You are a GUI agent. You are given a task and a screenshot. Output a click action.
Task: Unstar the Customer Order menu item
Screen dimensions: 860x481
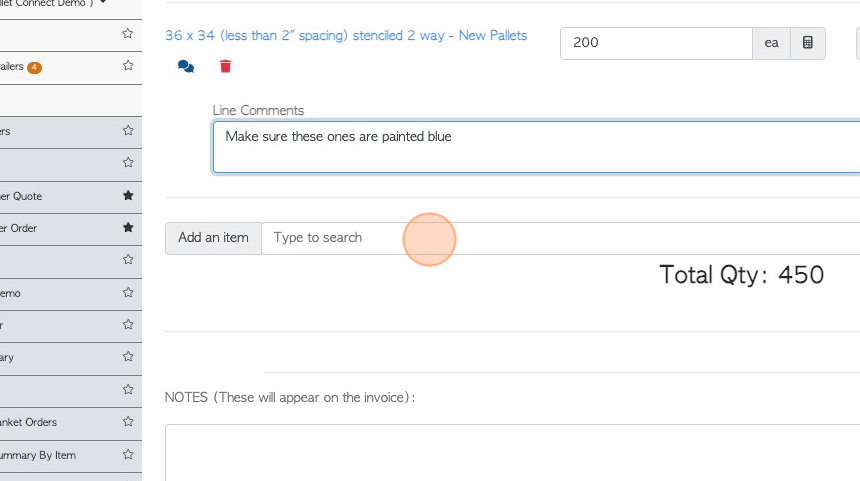tap(128, 228)
